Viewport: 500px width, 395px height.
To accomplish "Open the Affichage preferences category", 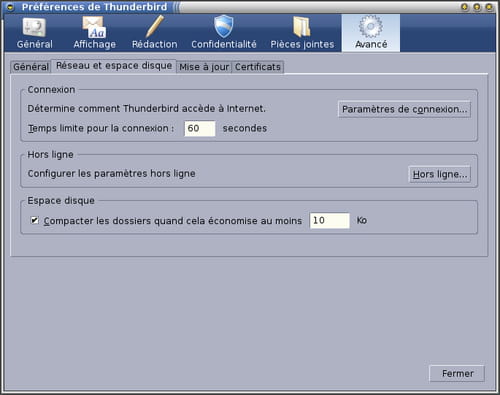I will click(95, 33).
